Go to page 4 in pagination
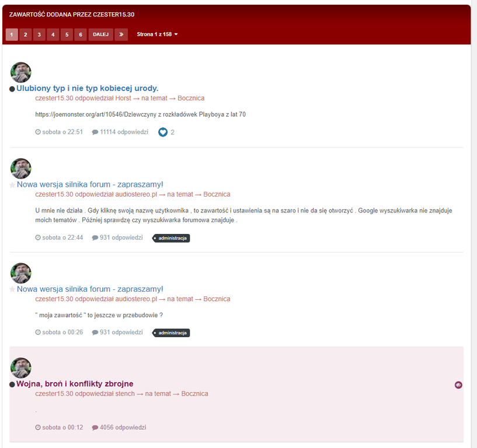Viewport: 477px width, 448px height. 53,34
